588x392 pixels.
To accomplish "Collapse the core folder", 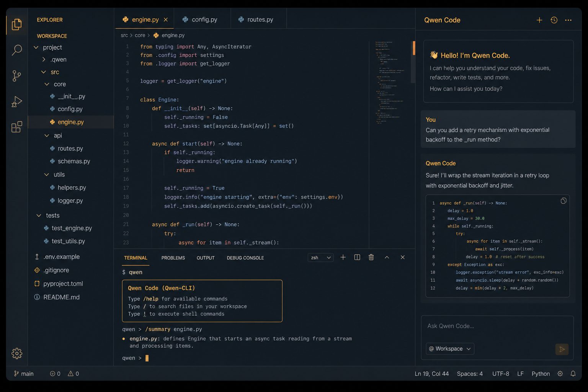I will pyautogui.click(x=47, y=84).
